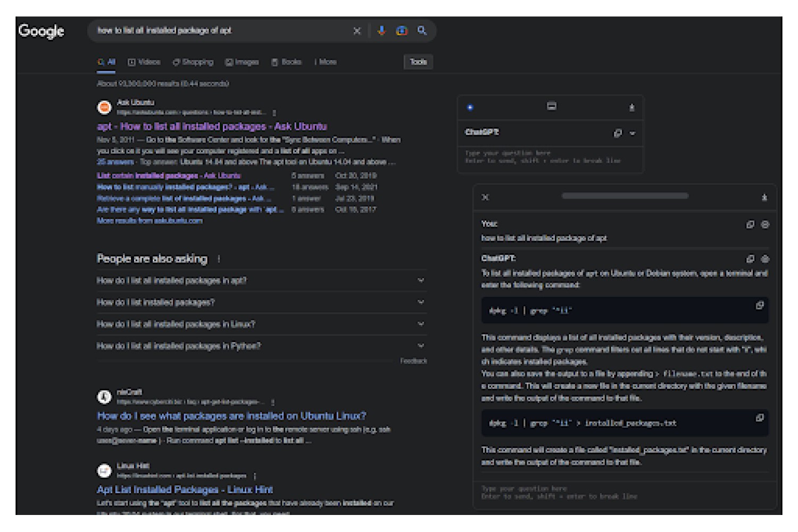Pin the floating chat panel
798x532 pixels.
[764, 197]
